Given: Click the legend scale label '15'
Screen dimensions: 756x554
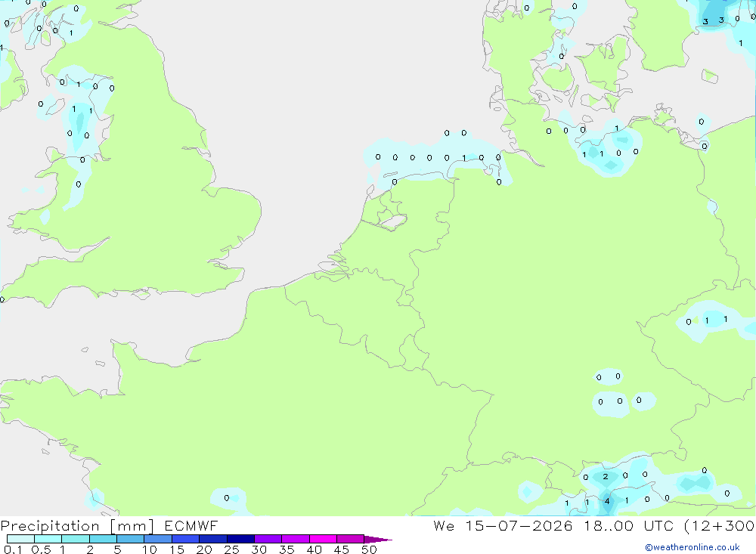Looking at the screenshot, I should pos(177,549).
